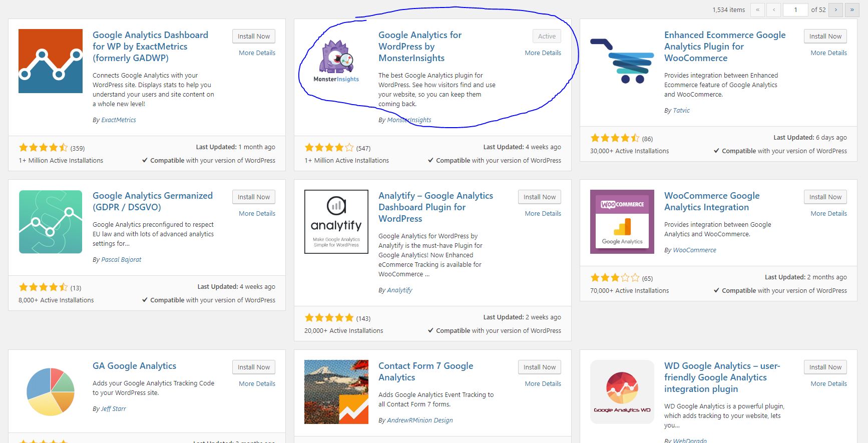
Task: Go to next page of results
Action: click(835, 10)
